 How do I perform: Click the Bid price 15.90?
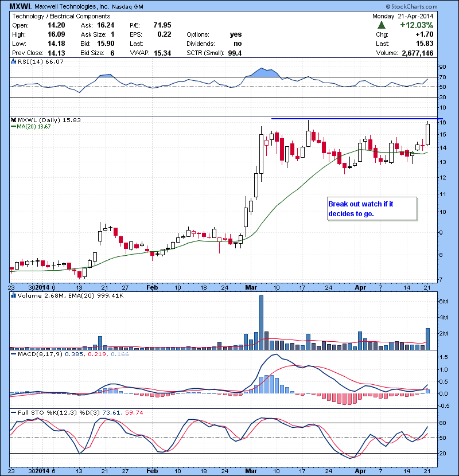tap(106, 44)
